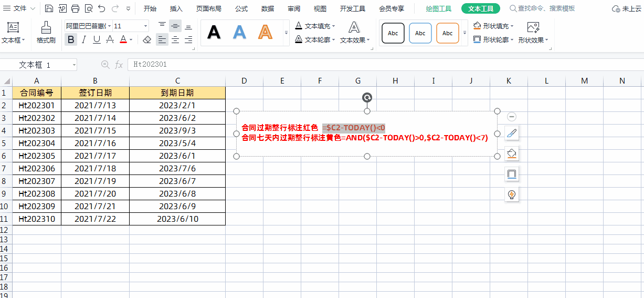Click the 未上云 cloud status button
This screenshot has height=298, width=644.
coord(627,8)
